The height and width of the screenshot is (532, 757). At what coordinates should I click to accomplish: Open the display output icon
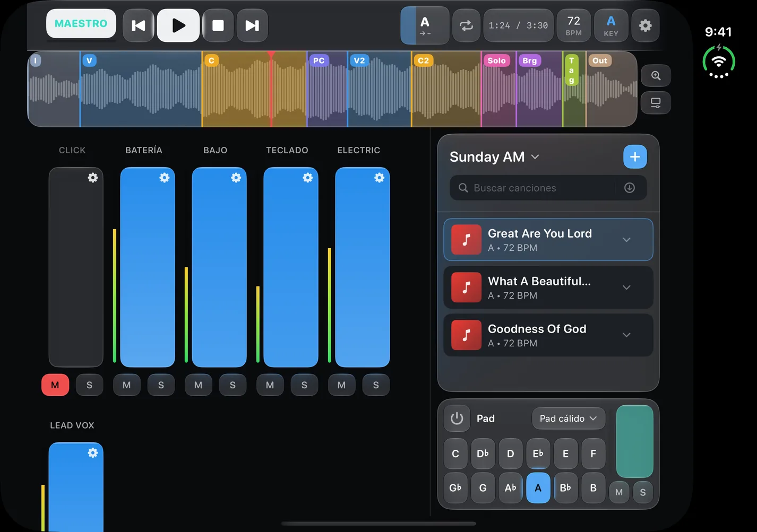point(656,102)
